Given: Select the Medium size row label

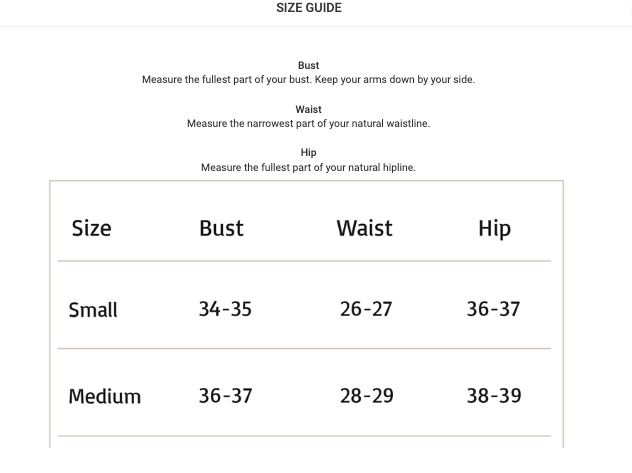Looking at the screenshot, I should point(105,396).
